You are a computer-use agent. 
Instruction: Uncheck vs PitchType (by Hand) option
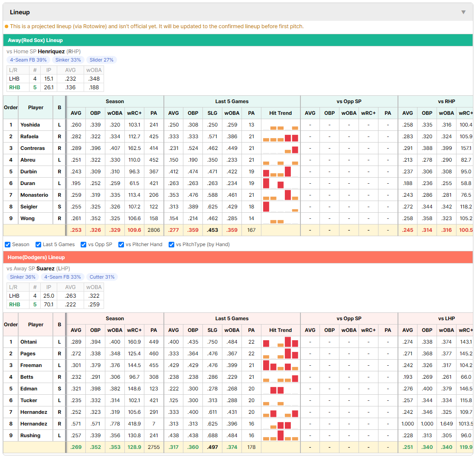tap(172, 245)
